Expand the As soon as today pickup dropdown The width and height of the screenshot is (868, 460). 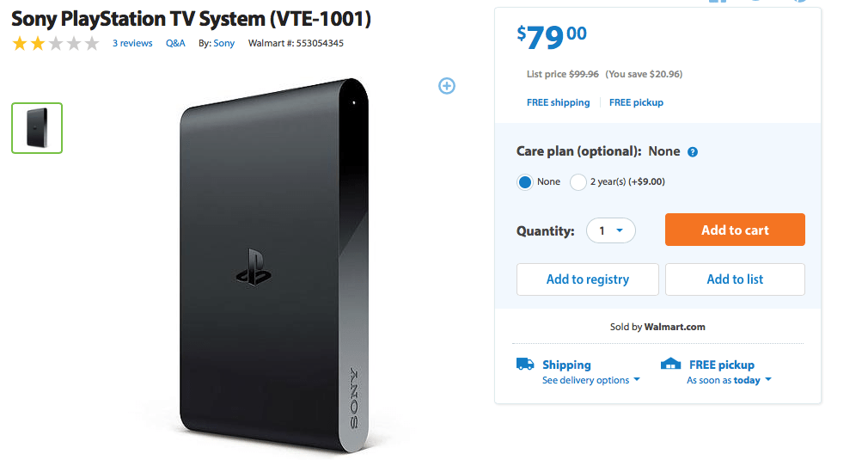tap(729, 380)
